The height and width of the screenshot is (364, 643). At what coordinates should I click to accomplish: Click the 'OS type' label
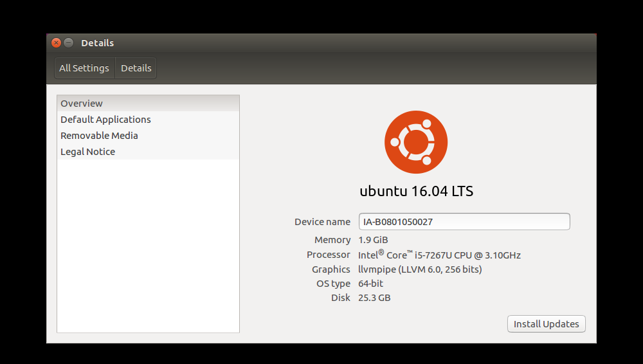click(333, 284)
